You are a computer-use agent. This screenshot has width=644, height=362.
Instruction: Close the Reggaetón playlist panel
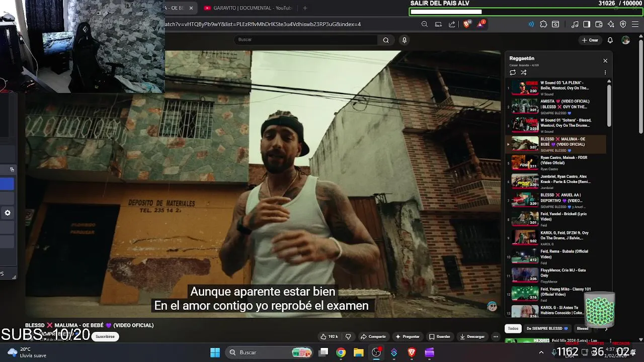point(605,60)
